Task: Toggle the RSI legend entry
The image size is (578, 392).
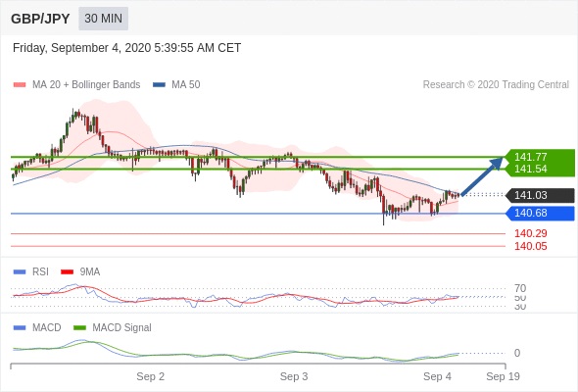Action: [x=30, y=271]
